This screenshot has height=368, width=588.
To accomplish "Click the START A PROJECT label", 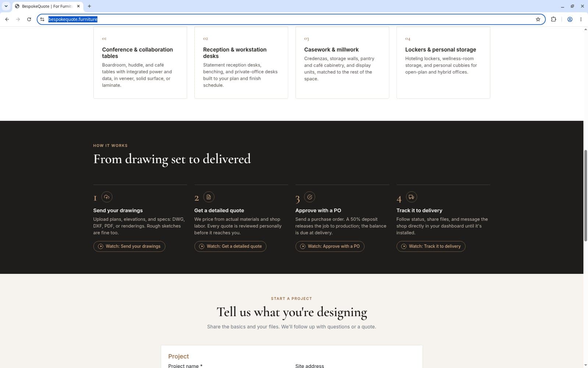I will coord(291,298).
